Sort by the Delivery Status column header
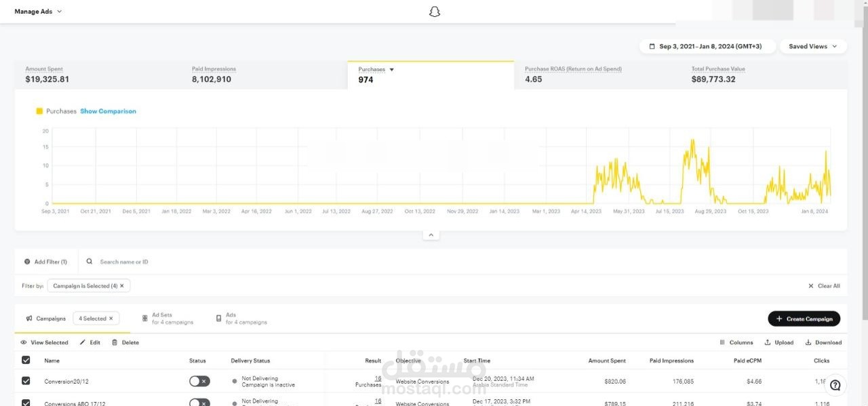This screenshot has height=406, width=868. point(250,361)
